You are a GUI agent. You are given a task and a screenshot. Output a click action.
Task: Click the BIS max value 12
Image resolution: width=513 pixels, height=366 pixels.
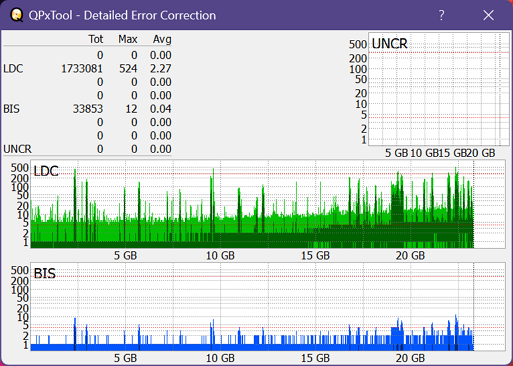(x=131, y=109)
